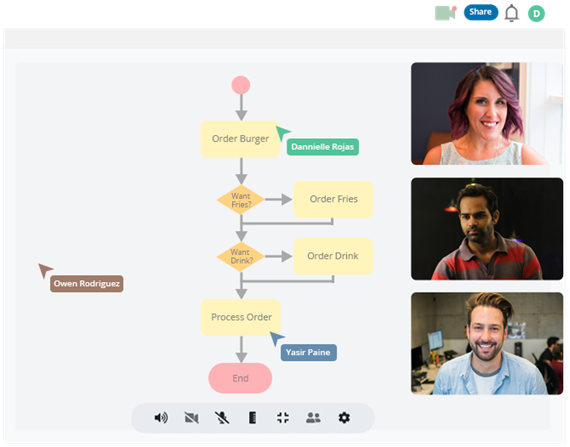The width and height of the screenshot is (570, 447).
Task: Click the Process Order step
Action: pyautogui.click(x=241, y=317)
